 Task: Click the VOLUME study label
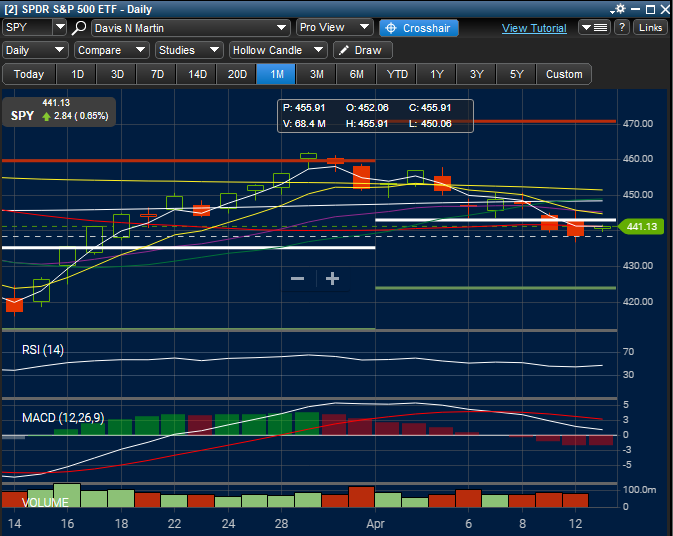pos(45,502)
